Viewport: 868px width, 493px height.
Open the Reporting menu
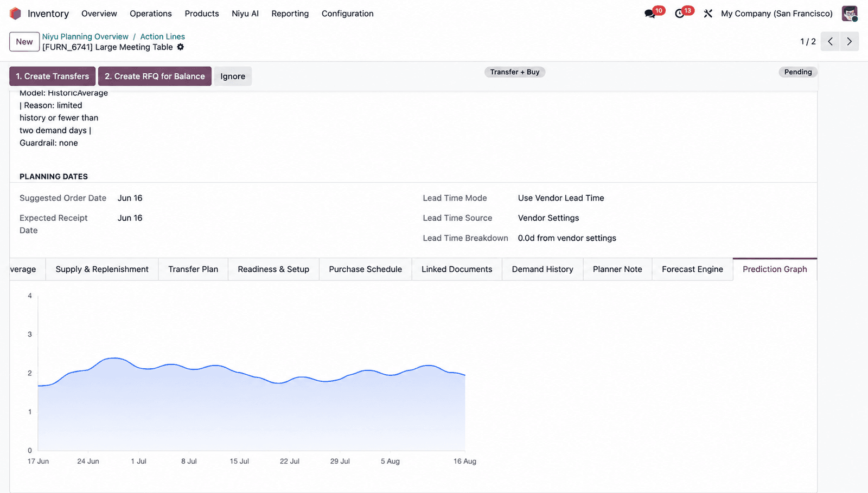[290, 14]
